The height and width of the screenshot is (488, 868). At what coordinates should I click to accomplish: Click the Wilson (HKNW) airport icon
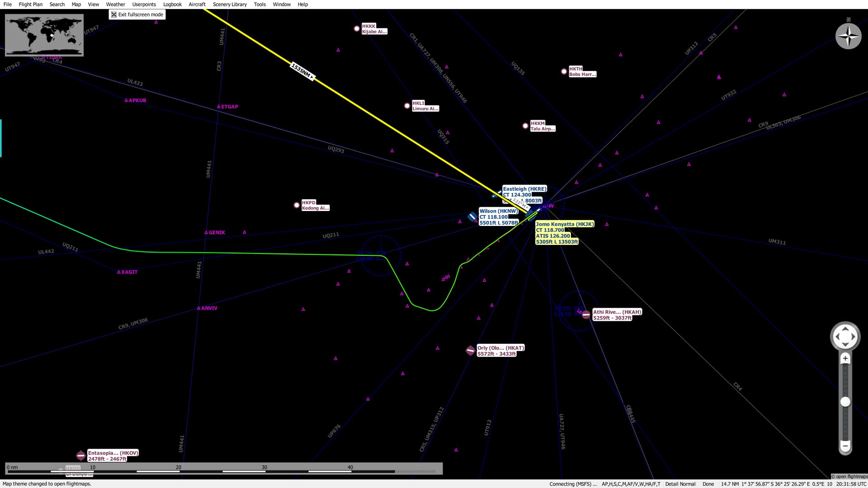[x=472, y=217]
